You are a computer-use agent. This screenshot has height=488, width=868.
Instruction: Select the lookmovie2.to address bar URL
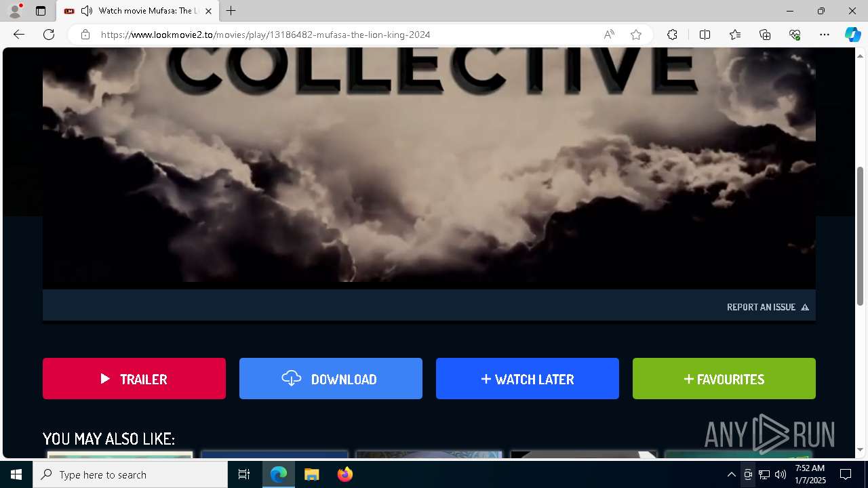pos(265,35)
